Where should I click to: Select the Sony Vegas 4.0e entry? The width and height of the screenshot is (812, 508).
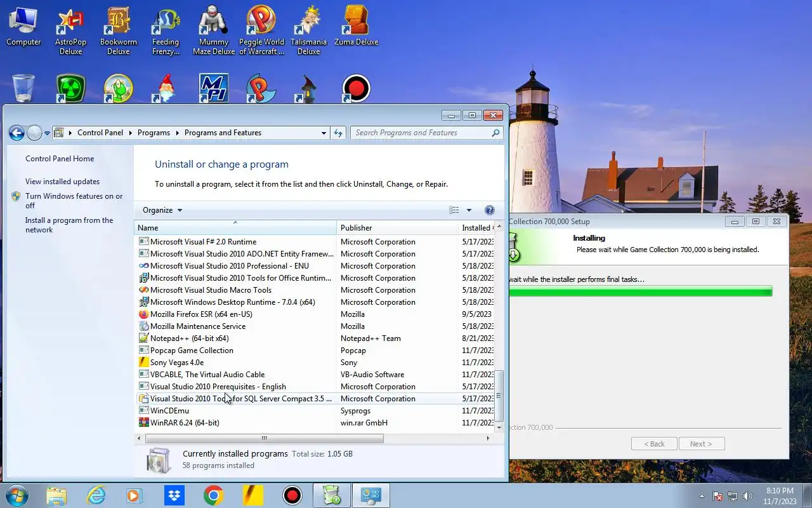click(x=315, y=363)
